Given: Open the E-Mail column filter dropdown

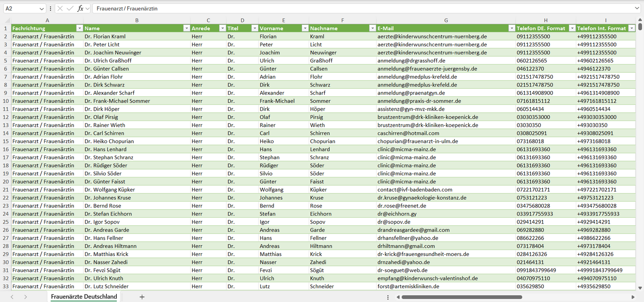Looking at the screenshot, I should [512, 28].
